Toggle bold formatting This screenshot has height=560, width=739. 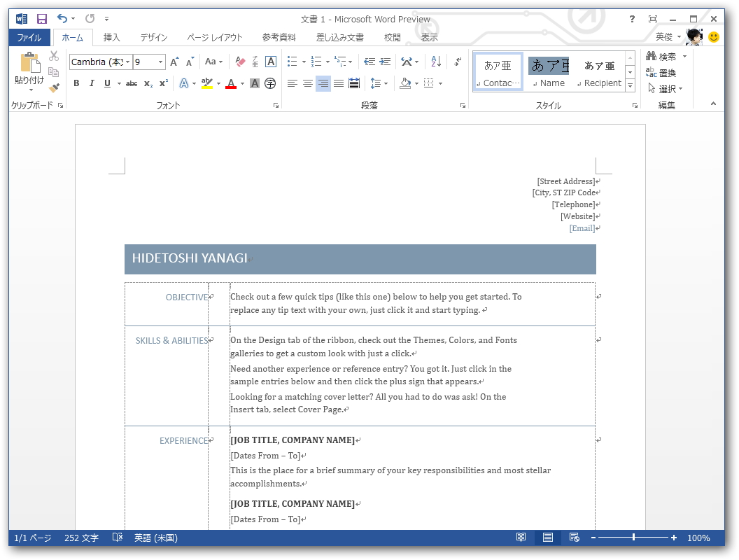pyautogui.click(x=76, y=83)
